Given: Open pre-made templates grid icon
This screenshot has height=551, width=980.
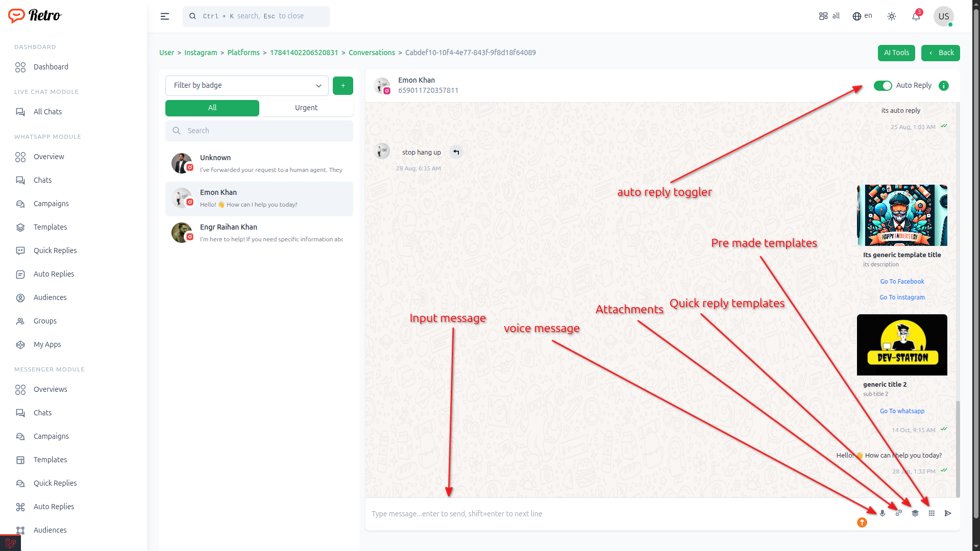Looking at the screenshot, I should pos(932,513).
